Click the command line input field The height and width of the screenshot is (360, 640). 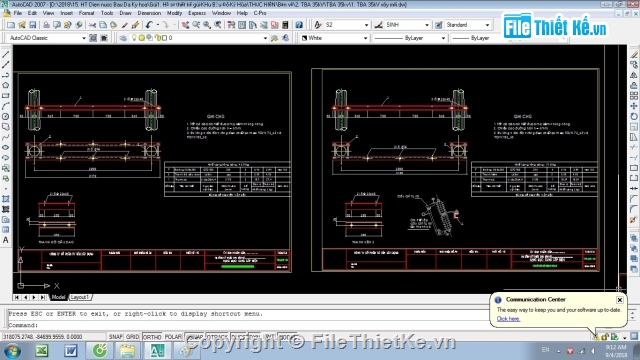pos(245,325)
